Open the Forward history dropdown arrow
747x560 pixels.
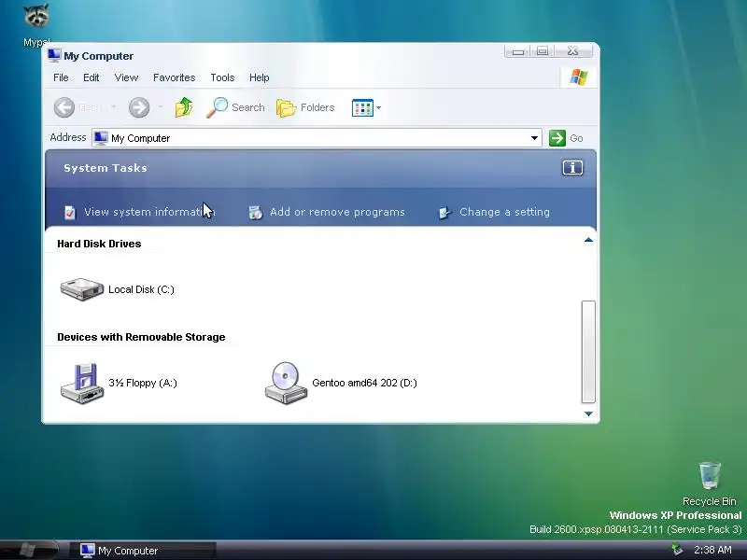[161, 106]
